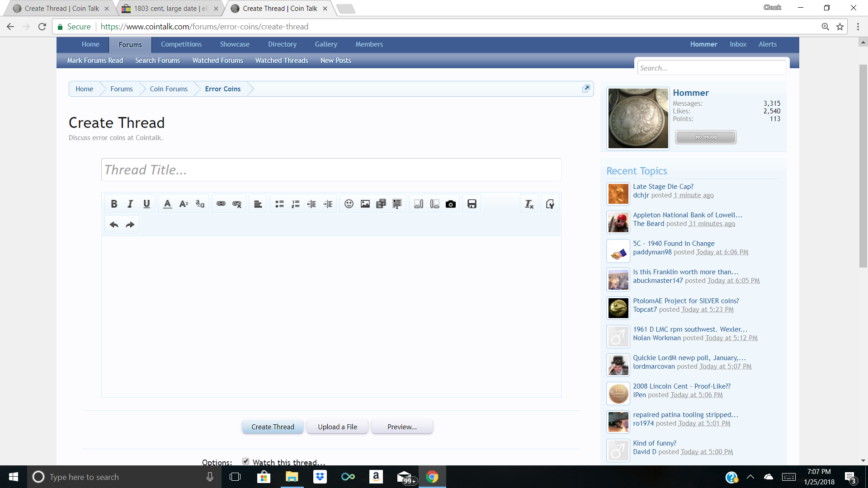Open the font size dropdown
This screenshot has height=488, width=868.
[x=184, y=204]
